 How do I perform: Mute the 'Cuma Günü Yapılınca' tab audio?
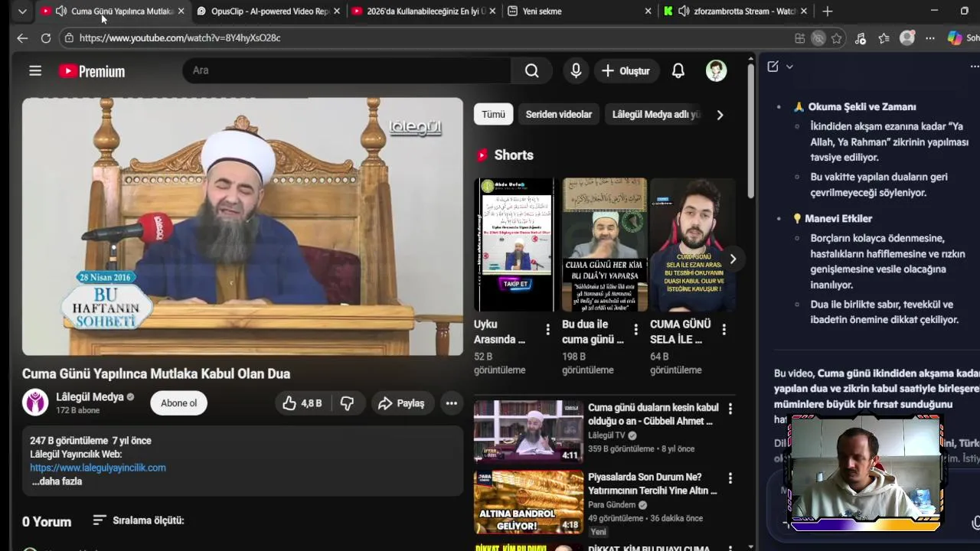[x=61, y=11]
